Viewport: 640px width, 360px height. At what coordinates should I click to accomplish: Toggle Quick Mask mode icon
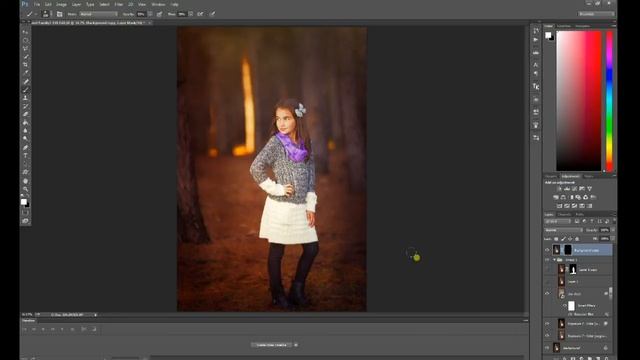click(25, 212)
